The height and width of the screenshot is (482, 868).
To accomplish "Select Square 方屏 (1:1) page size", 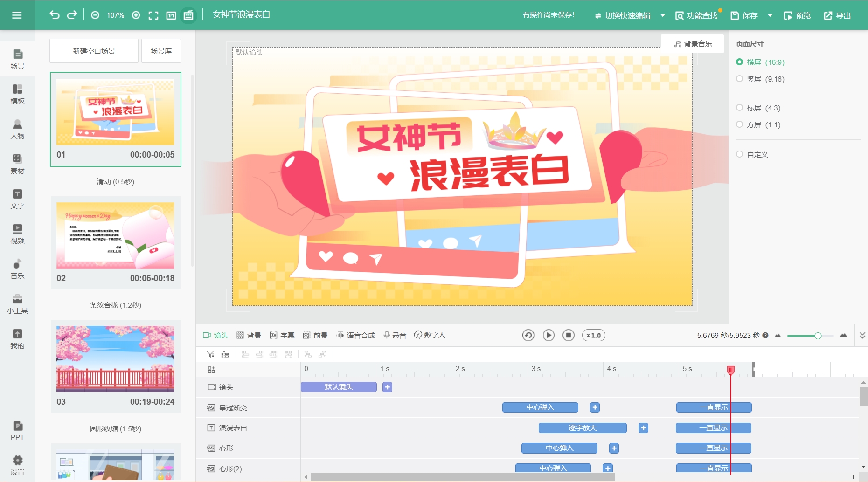I will (x=758, y=124).
